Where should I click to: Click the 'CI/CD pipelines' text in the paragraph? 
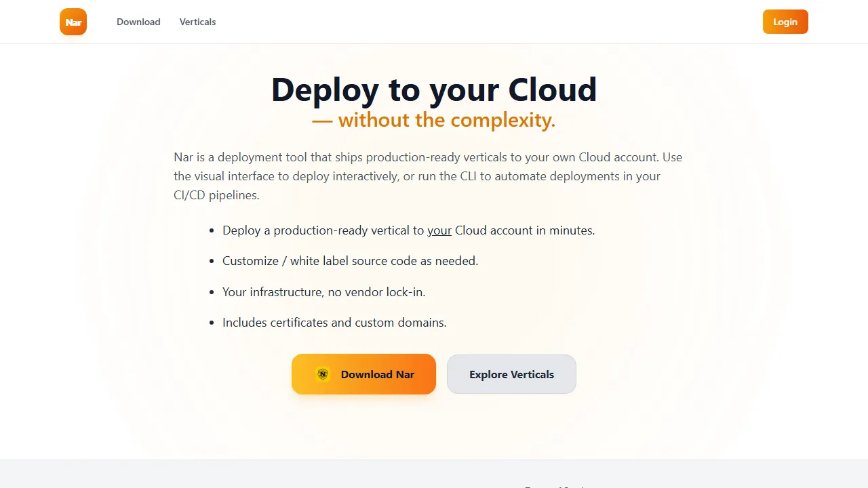tap(216, 195)
